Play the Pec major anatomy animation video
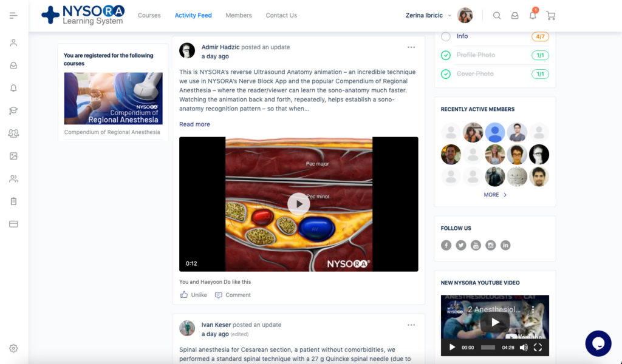 [299, 204]
